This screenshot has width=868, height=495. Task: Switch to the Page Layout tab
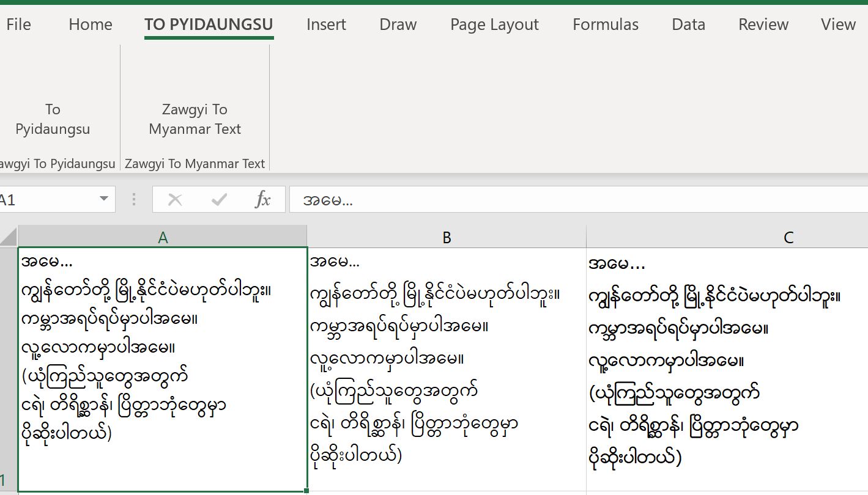pos(494,24)
